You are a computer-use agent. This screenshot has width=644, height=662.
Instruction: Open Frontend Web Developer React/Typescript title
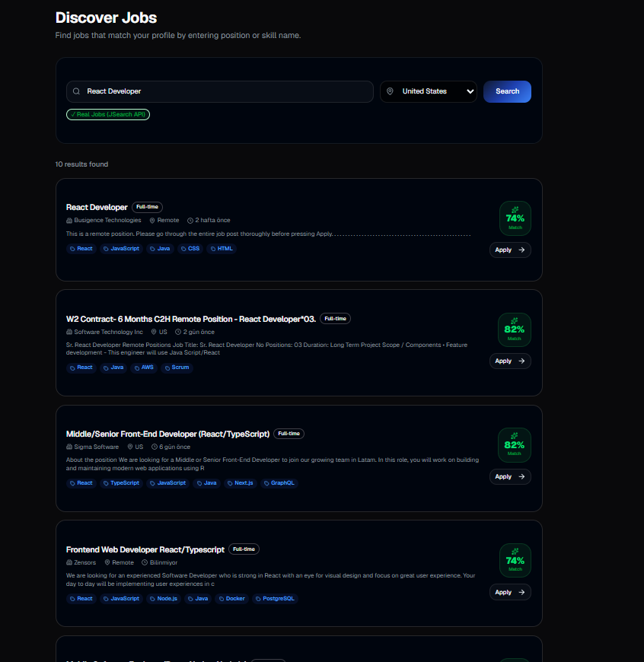(x=145, y=549)
